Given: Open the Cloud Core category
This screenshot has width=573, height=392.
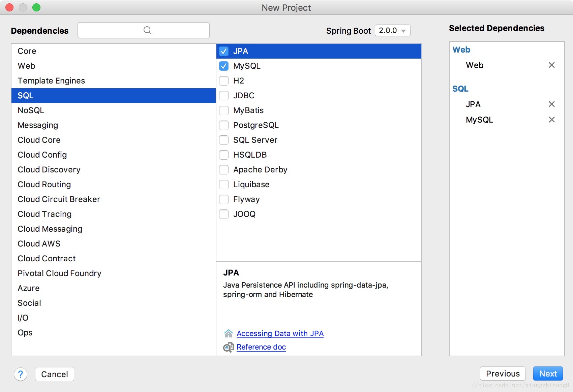Looking at the screenshot, I should (113, 140).
